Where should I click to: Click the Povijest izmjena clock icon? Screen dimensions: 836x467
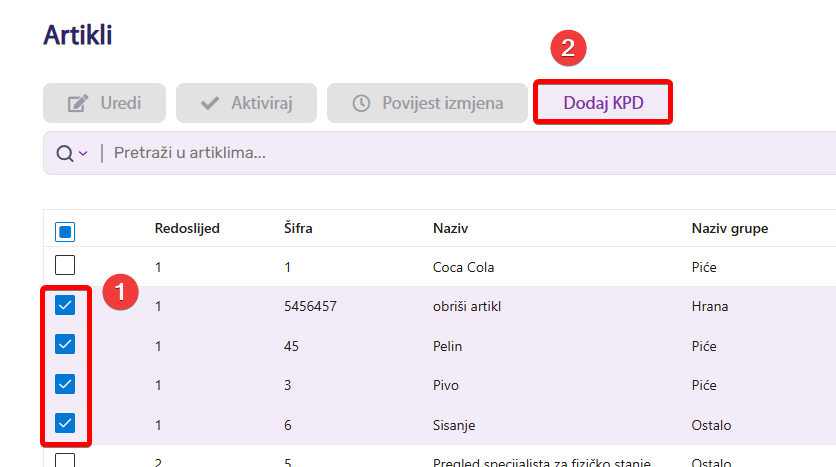[x=361, y=103]
